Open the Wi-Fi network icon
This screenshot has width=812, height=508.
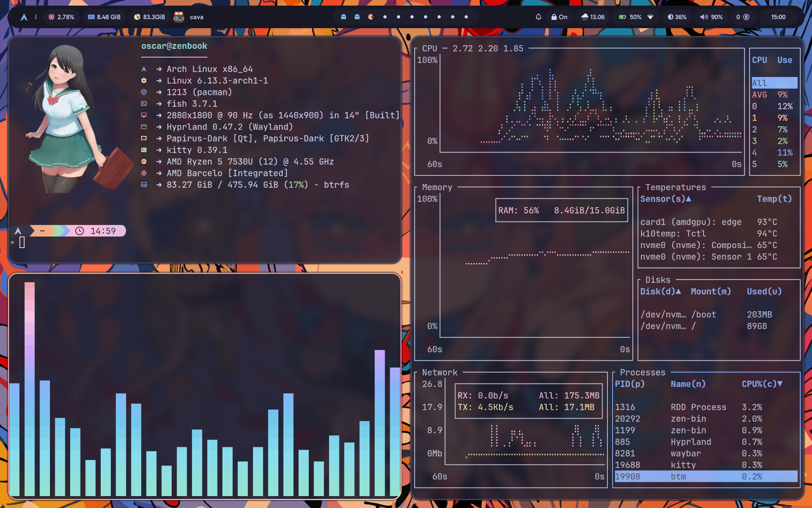click(650, 17)
